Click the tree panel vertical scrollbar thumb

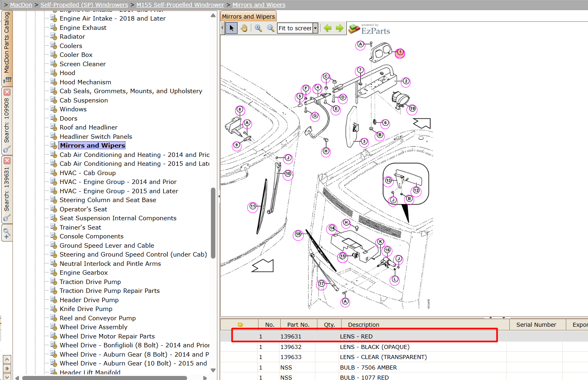coord(213,223)
